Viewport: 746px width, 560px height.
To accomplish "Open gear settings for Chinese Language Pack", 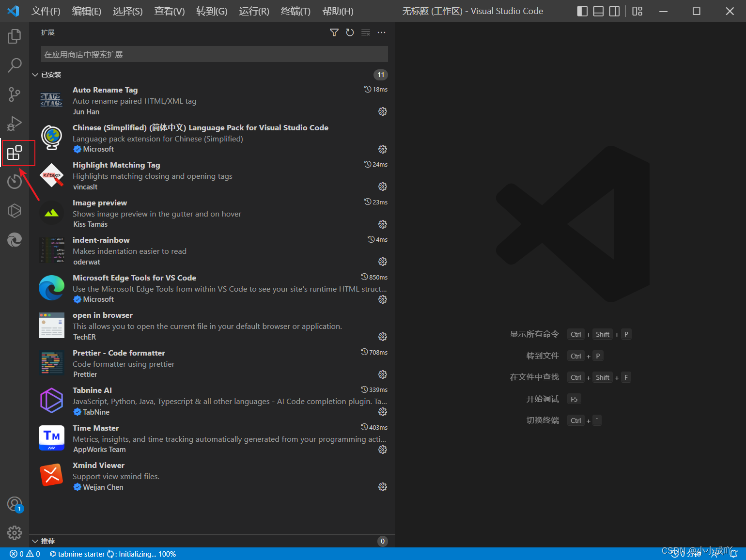I will (383, 149).
